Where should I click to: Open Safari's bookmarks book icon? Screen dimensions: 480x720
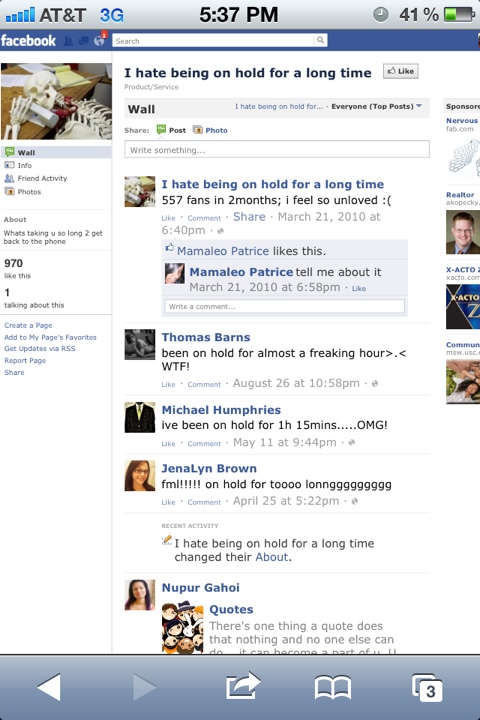click(x=333, y=687)
